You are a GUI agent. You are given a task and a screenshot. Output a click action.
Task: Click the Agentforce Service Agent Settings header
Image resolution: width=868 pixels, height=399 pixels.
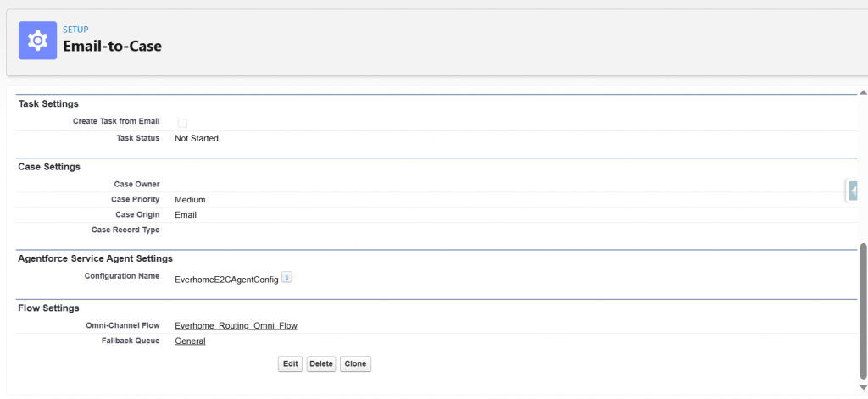pyautogui.click(x=95, y=258)
